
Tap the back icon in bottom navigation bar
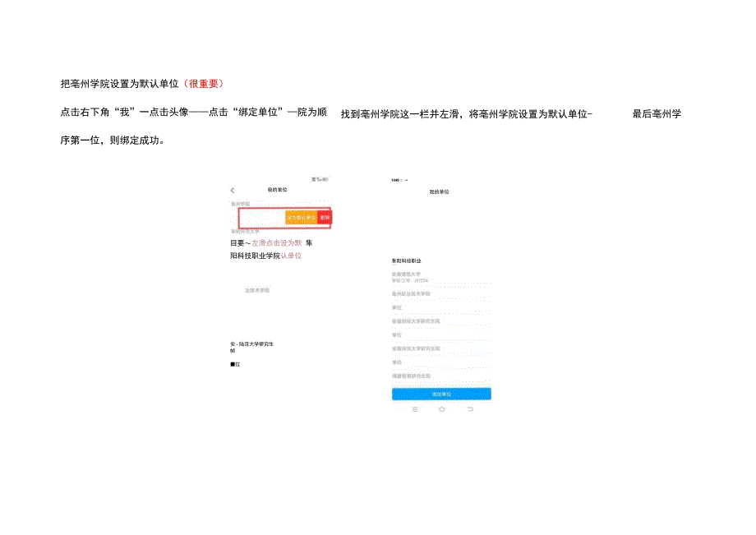[x=468, y=409]
